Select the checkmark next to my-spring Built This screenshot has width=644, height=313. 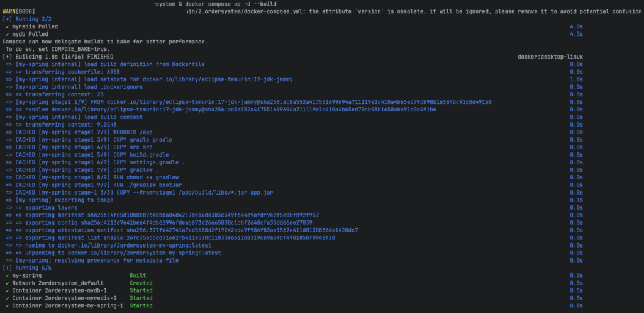[x=8, y=276]
